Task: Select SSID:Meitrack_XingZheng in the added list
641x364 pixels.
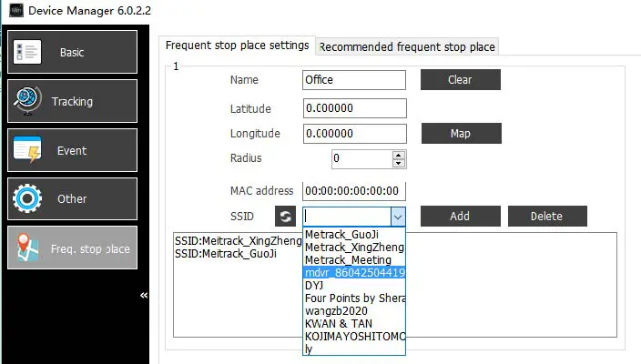Action: (239, 240)
